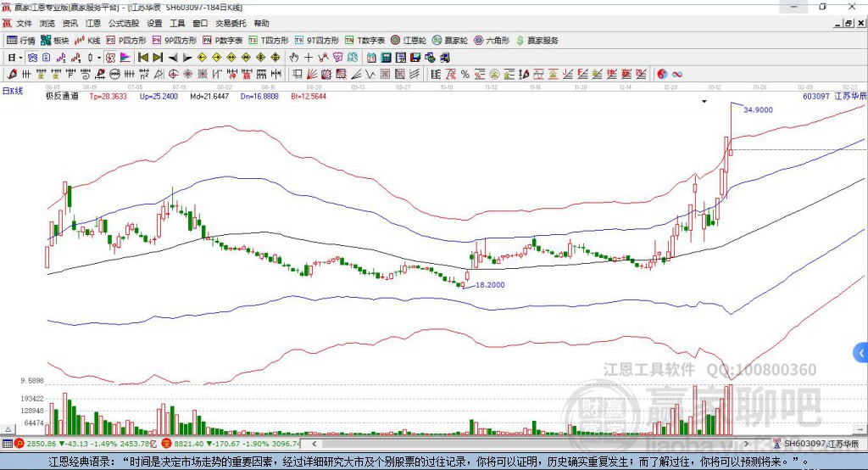Viewport: 868px width, 470px height.
Task: Click the black right arrow icon
Action: pos(187,58)
